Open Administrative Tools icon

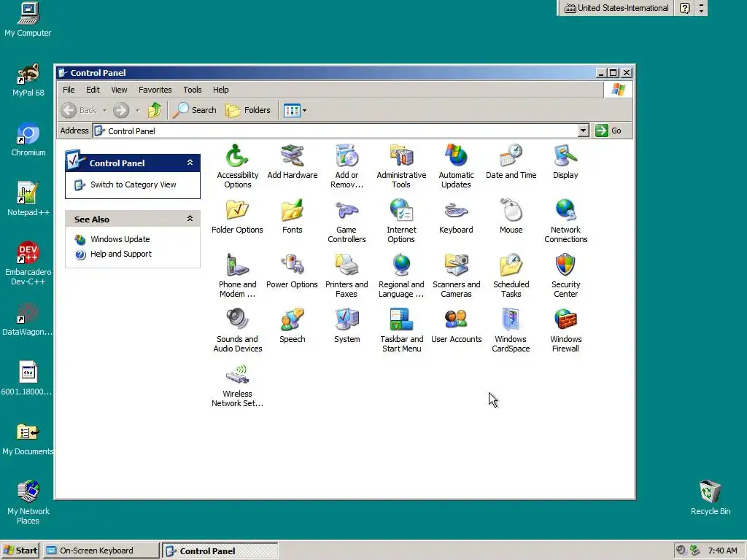[x=401, y=166]
